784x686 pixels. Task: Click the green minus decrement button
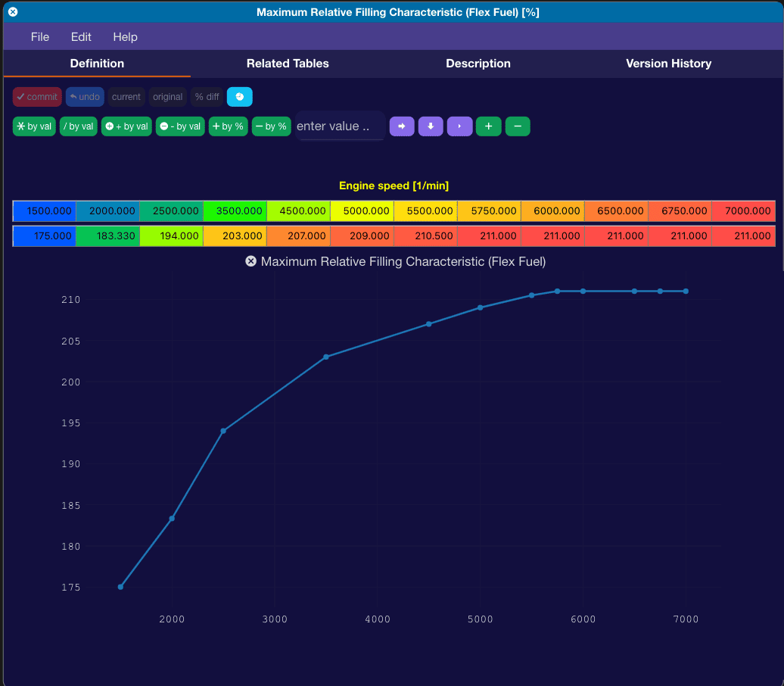click(x=518, y=126)
